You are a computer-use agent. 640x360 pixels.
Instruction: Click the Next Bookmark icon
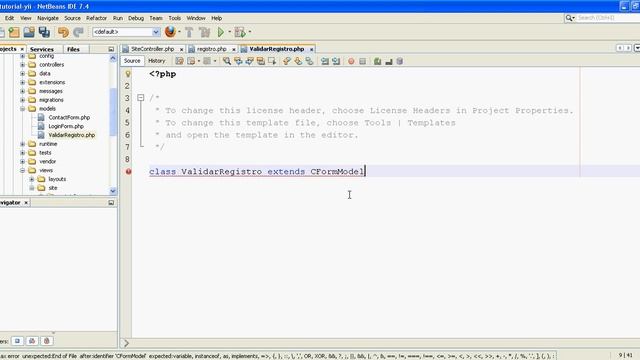[298, 61]
